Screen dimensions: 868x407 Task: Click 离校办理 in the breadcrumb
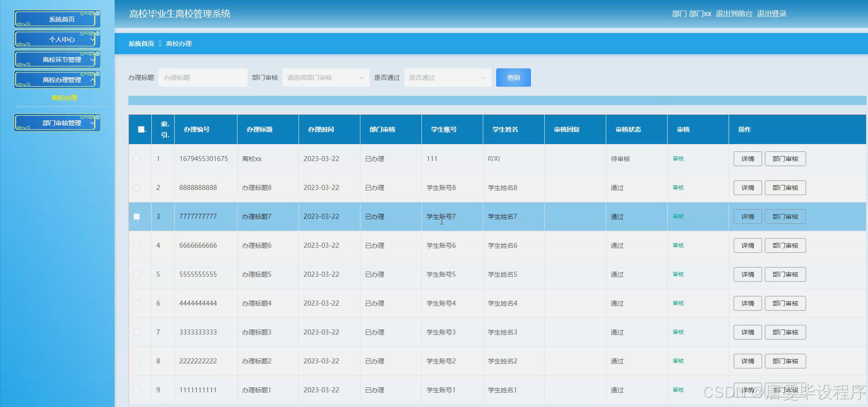tap(179, 44)
